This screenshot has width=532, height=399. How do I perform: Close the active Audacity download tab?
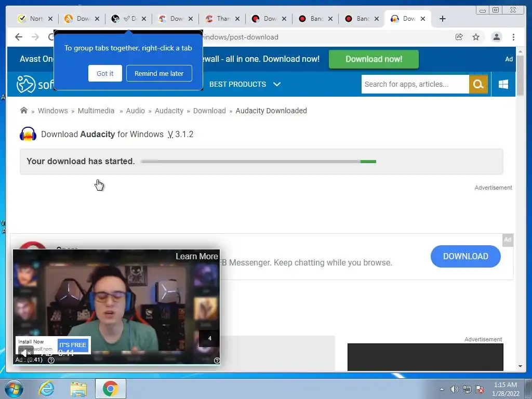pos(423,19)
